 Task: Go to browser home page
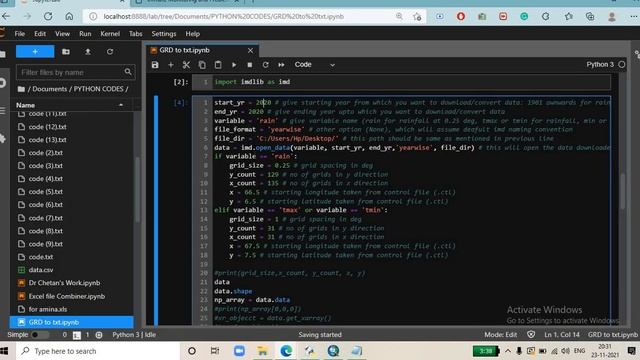(x=69, y=16)
